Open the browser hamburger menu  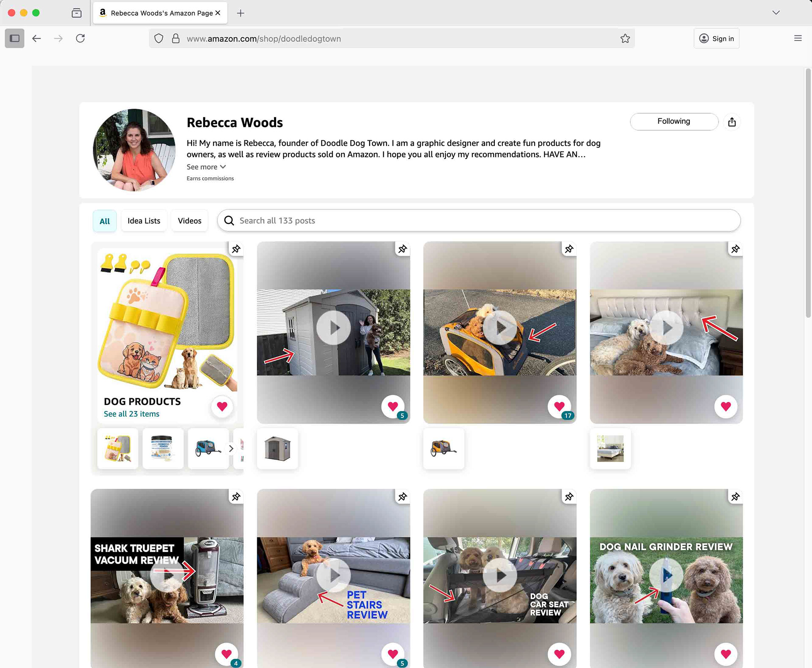(798, 38)
